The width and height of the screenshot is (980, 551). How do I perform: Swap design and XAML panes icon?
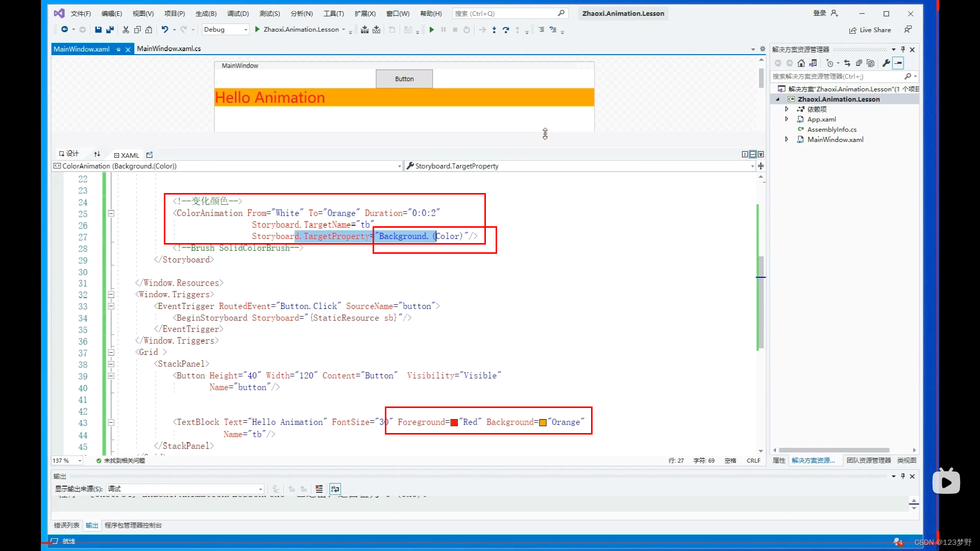(x=97, y=154)
